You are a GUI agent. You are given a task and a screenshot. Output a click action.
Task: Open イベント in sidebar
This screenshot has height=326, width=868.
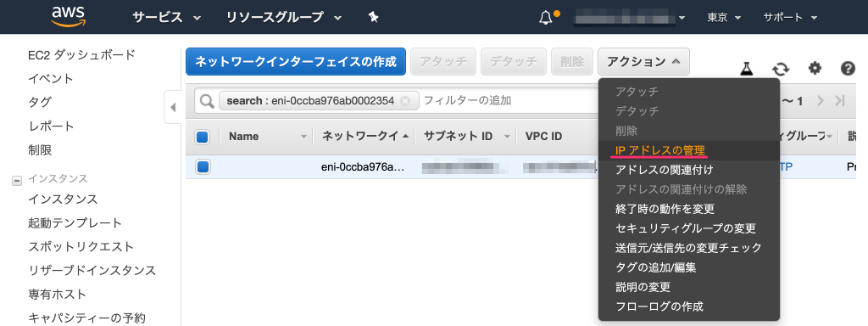[50, 79]
